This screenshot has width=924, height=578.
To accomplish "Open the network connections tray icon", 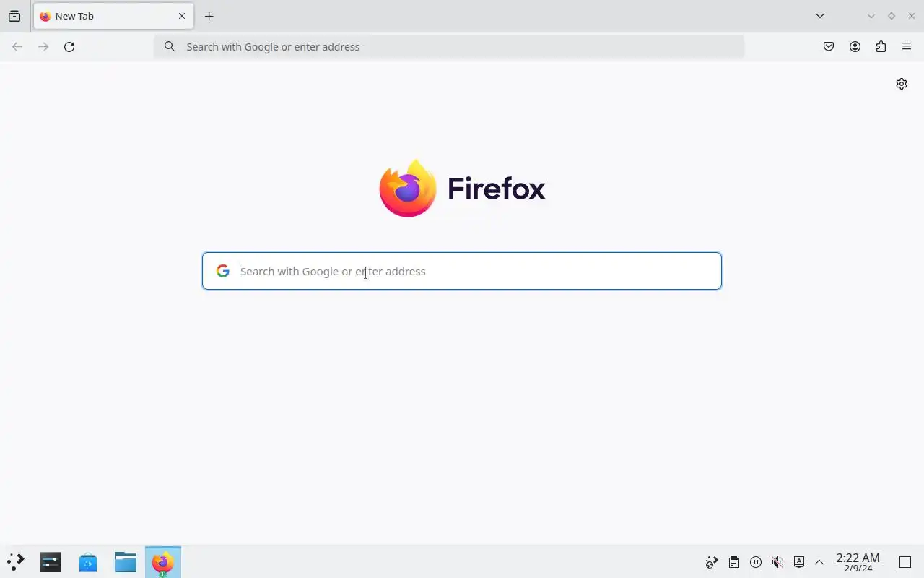I will coord(712,562).
